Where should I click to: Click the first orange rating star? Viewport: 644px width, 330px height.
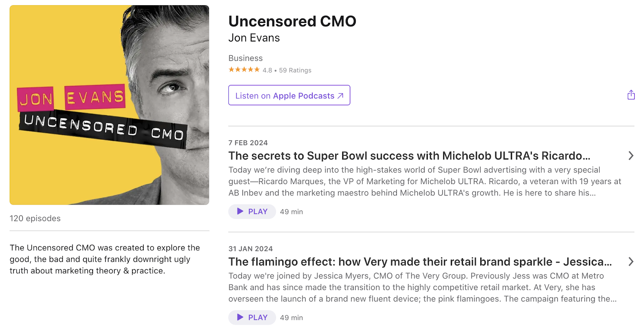pyautogui.click(x=231, y=69)
